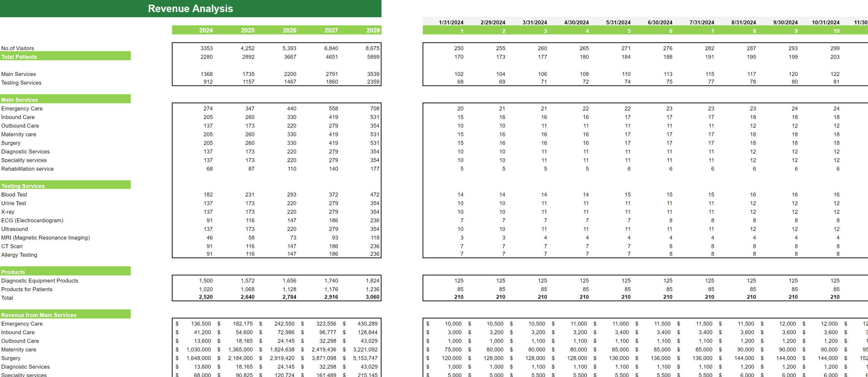Click the Speciality services label under Main Services
The height and width of the screenshot is (377, 868).
coord(24,160)
